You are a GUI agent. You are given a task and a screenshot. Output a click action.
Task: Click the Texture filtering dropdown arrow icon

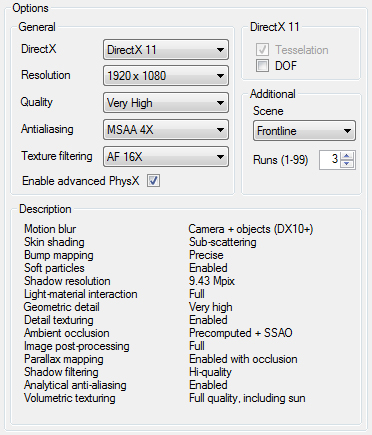pos(220,157)
